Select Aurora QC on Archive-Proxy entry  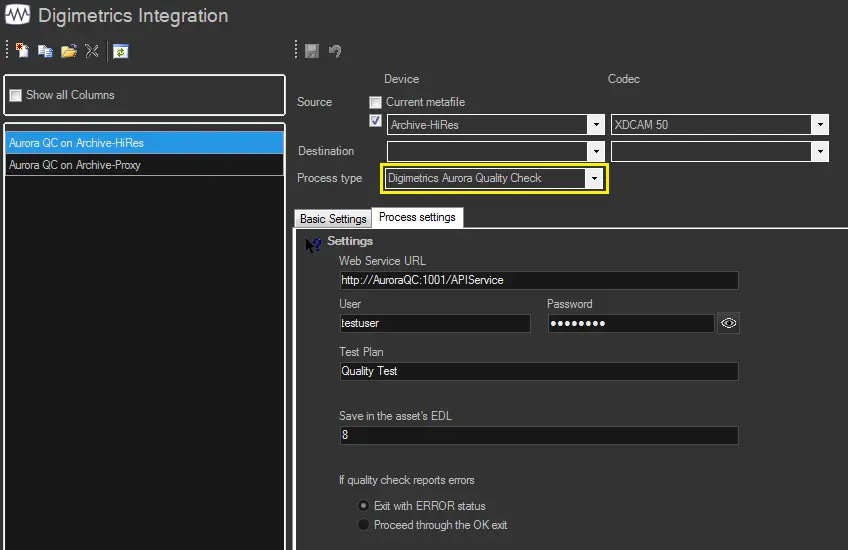click(75, 165)
